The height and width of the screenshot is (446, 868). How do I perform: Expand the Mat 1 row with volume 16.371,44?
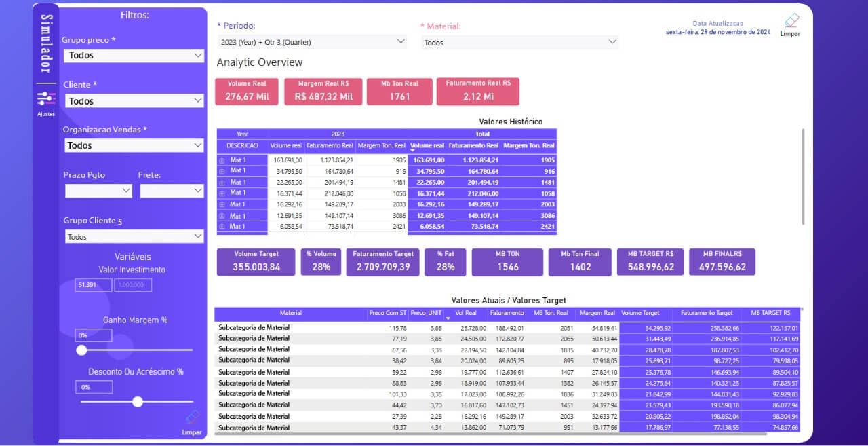[x=222, y=193]
